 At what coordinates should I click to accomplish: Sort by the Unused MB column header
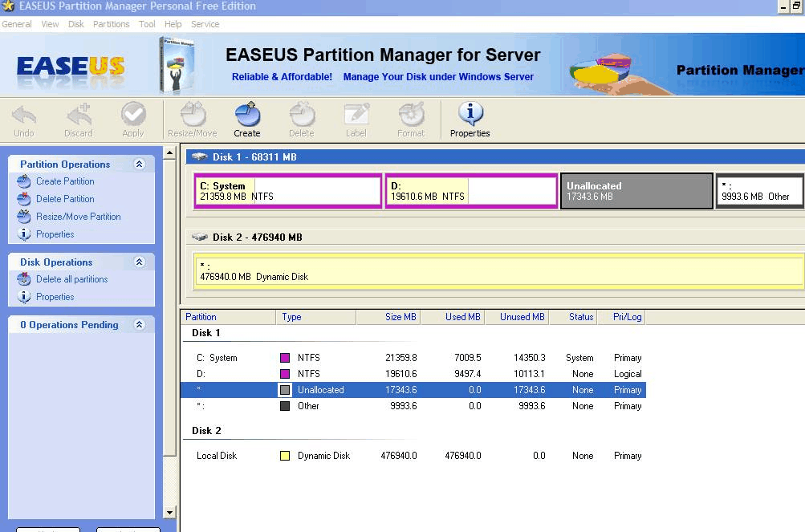pyautogui.click(x=517, y=317)
